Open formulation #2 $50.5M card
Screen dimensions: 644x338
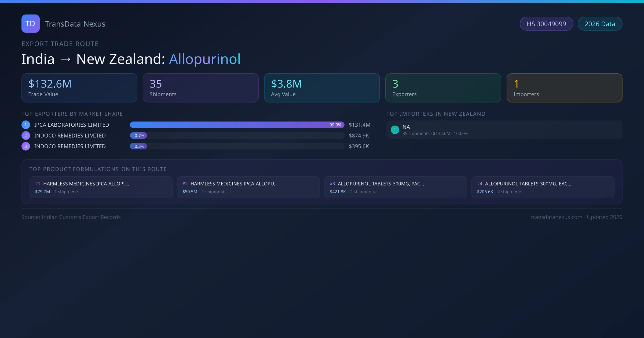248,187
